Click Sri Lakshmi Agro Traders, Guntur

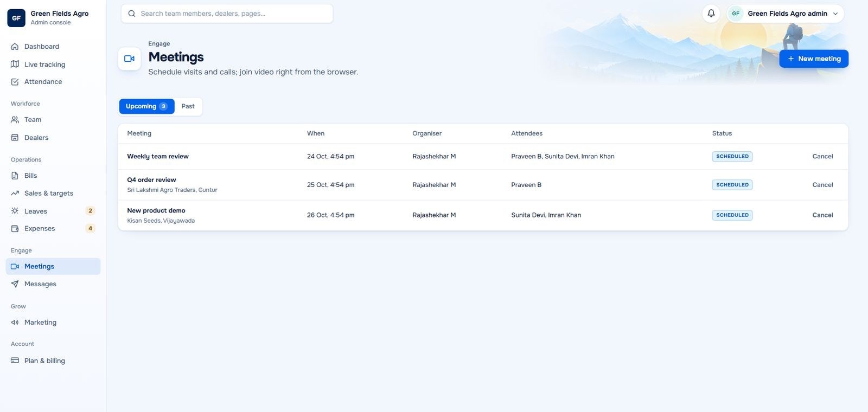point(172,190)
